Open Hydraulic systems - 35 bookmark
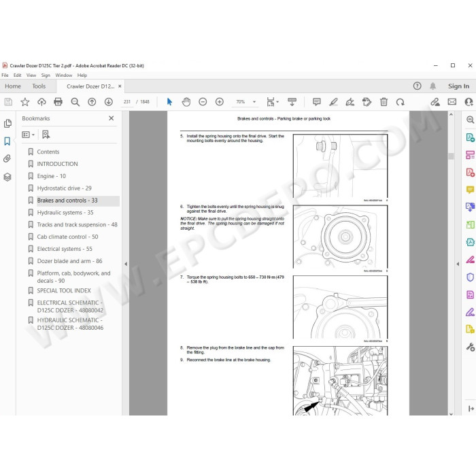The image size is (476, 476). [x=65, y=212]
